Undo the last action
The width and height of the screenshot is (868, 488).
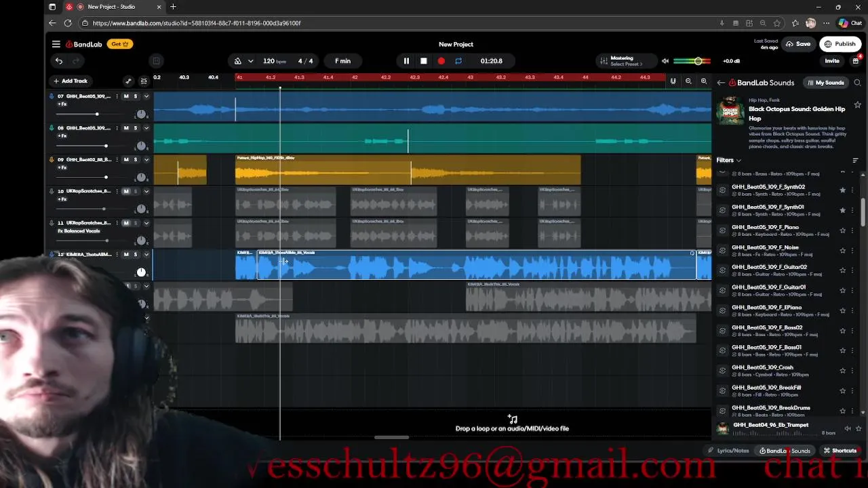(59, 61)
